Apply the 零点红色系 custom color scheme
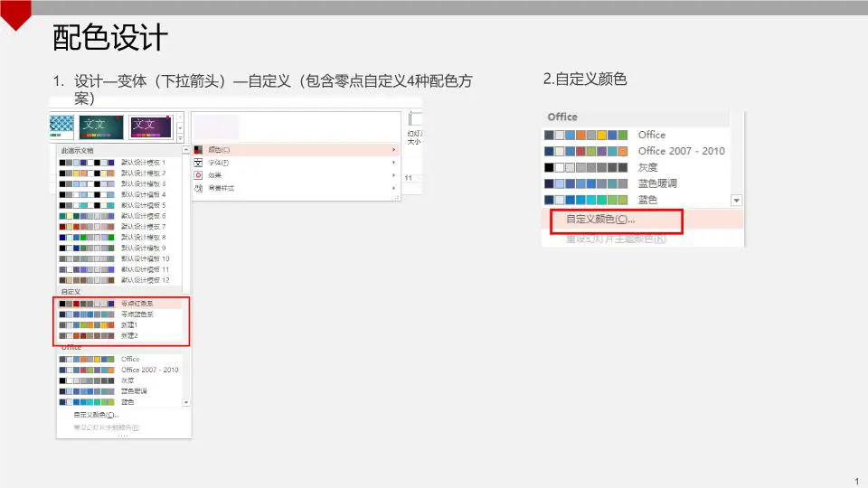Screen dimensions: 868x488 tap(119, 304)
